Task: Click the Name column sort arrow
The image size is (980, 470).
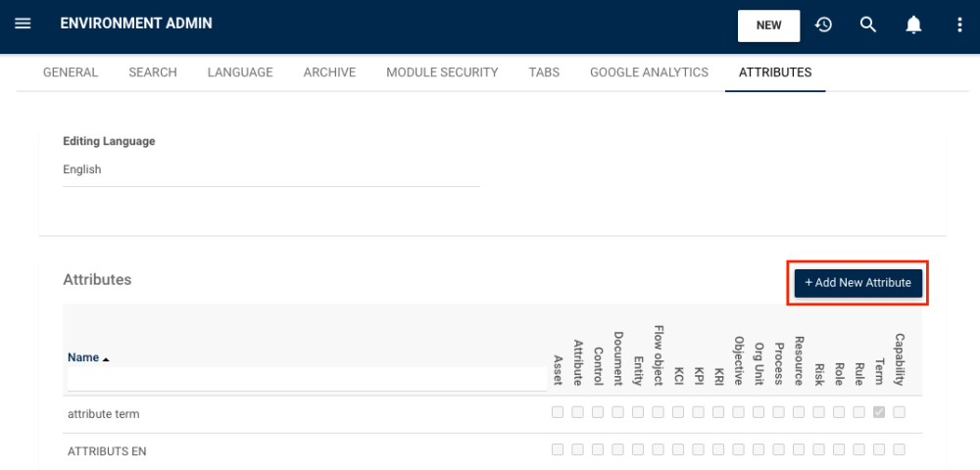Action: (x=106, y=359)
